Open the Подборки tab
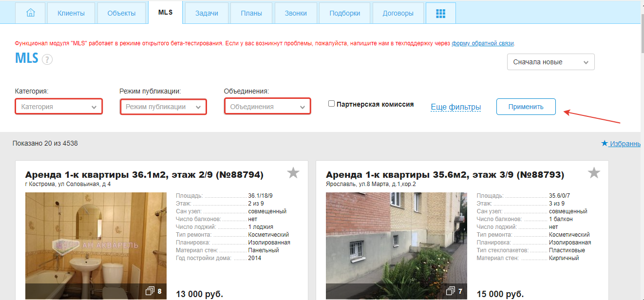Image resolution: width=644 pixels, height=300 pixels. (346, 13)
